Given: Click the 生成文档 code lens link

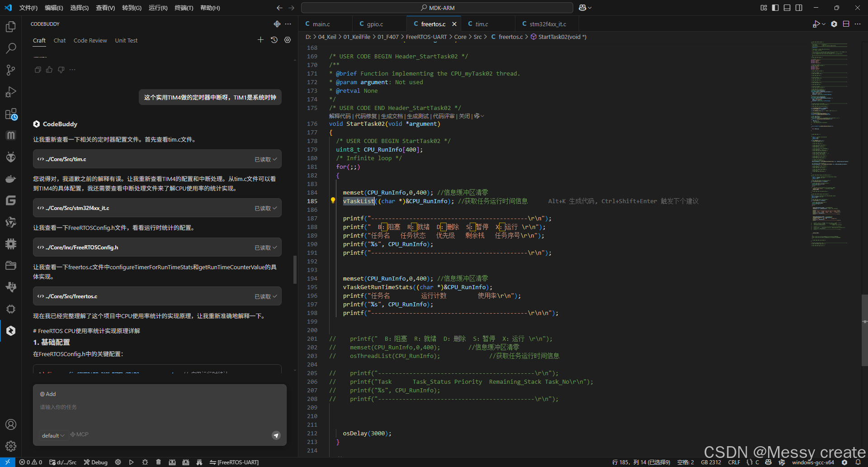Looking at the screenshot, I should (x=392, y=116).
